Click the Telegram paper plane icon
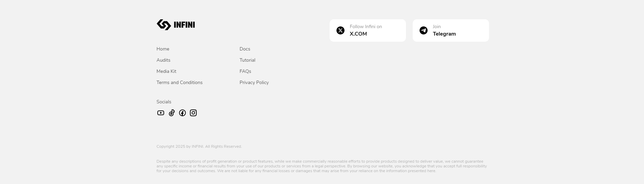The height and width of the screenshot is (184, 644). click(x=424, y=30)
